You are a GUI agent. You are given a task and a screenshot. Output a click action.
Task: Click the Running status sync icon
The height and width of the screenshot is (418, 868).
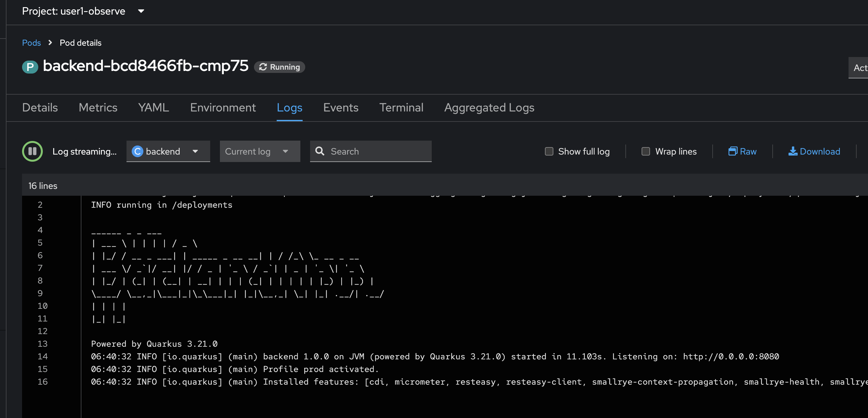pos(263,67)
